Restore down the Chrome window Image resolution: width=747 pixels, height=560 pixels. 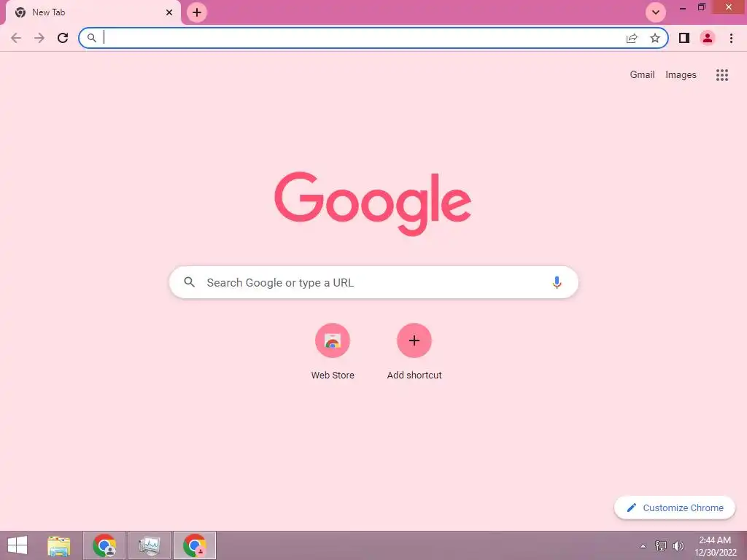click(x=701, y=7)
